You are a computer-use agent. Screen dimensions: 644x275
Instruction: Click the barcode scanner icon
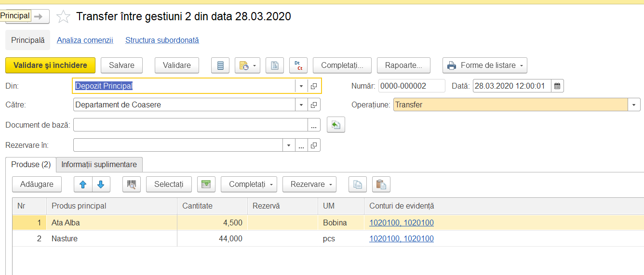132,184
